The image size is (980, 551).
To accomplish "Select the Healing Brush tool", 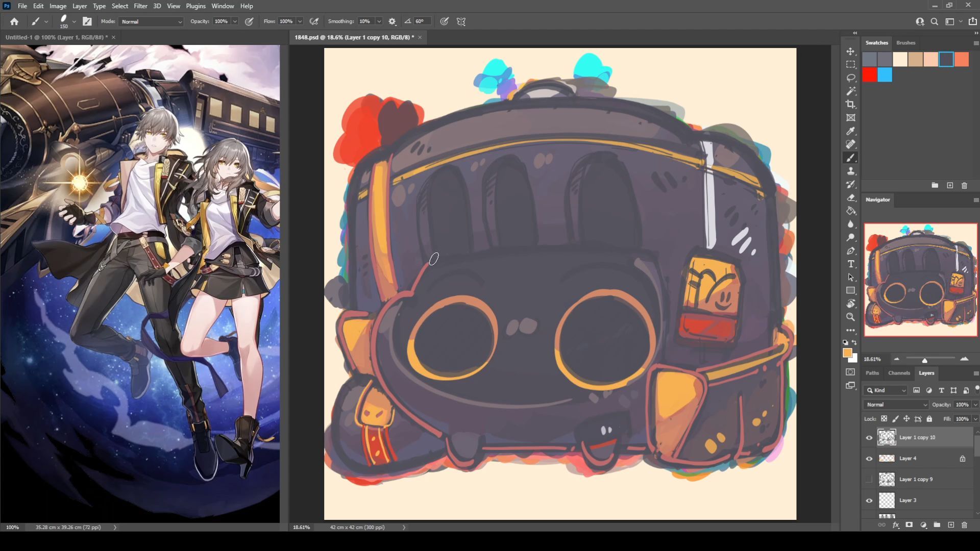I will click(850, 144).
